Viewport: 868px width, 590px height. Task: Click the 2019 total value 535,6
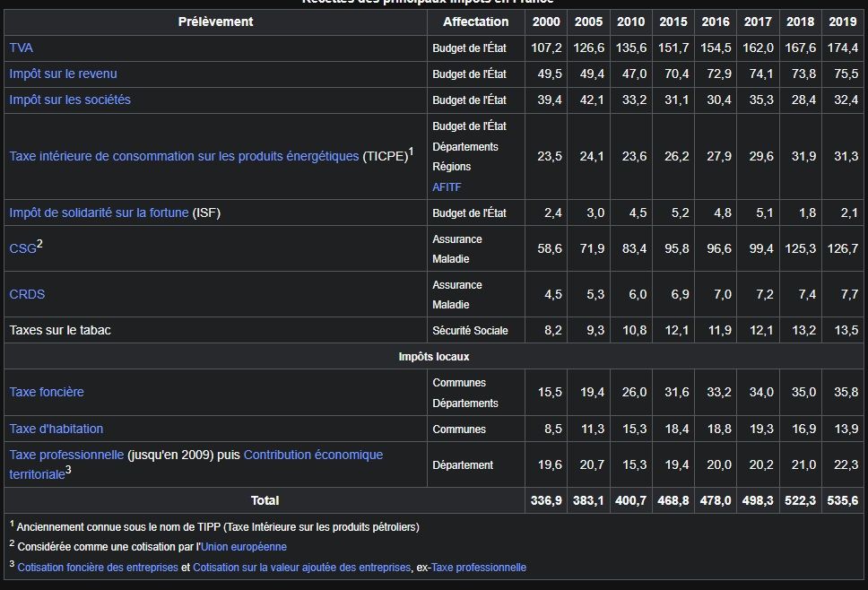click(x=843, y=500)
